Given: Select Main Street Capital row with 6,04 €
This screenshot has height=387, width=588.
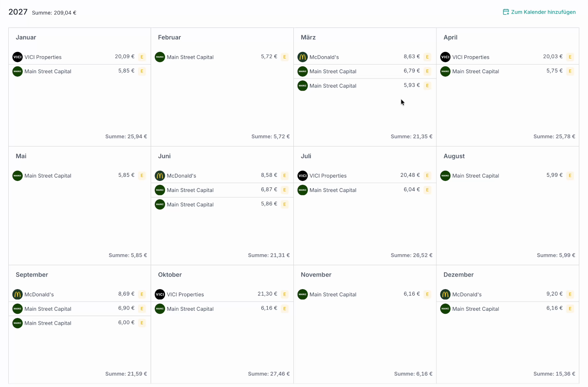Looking at the screenshot, I should [365, 190].
